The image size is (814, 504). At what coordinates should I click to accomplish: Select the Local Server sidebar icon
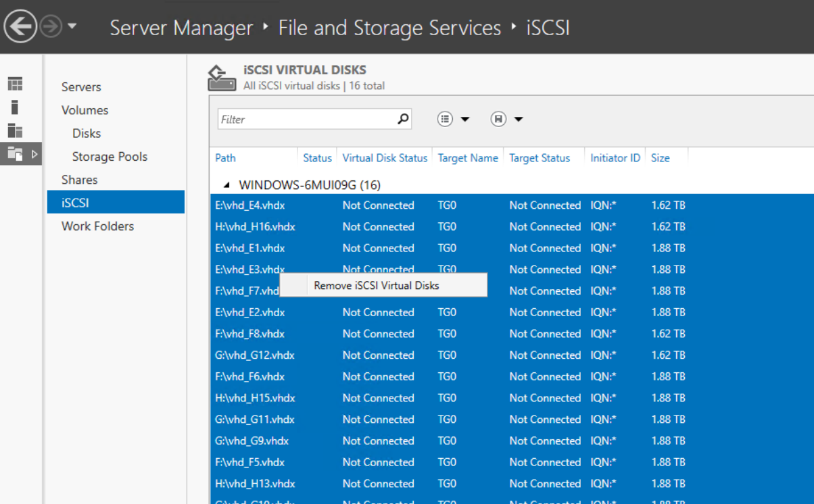[15, 107]
